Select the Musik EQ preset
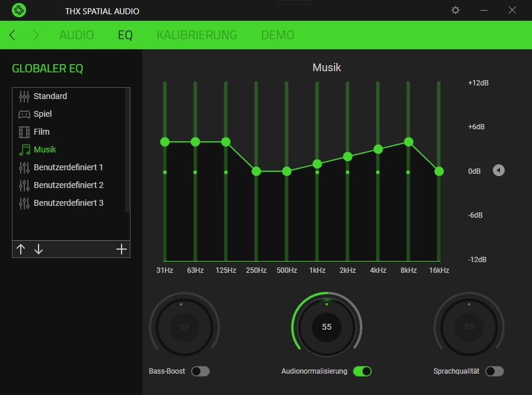532x395 pixels. pos(69,149)
